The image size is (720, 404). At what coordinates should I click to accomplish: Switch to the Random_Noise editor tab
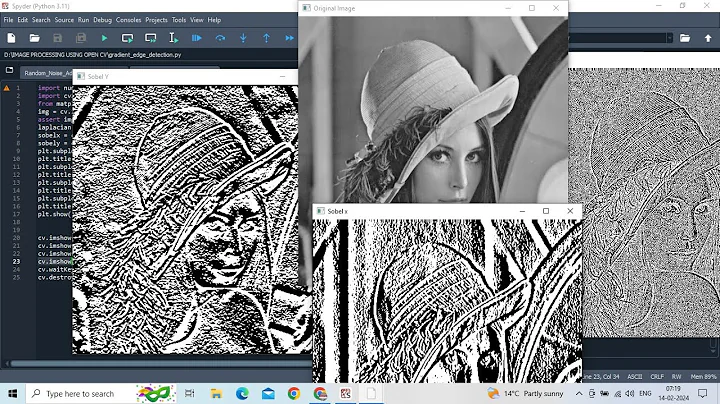point(47,73)
